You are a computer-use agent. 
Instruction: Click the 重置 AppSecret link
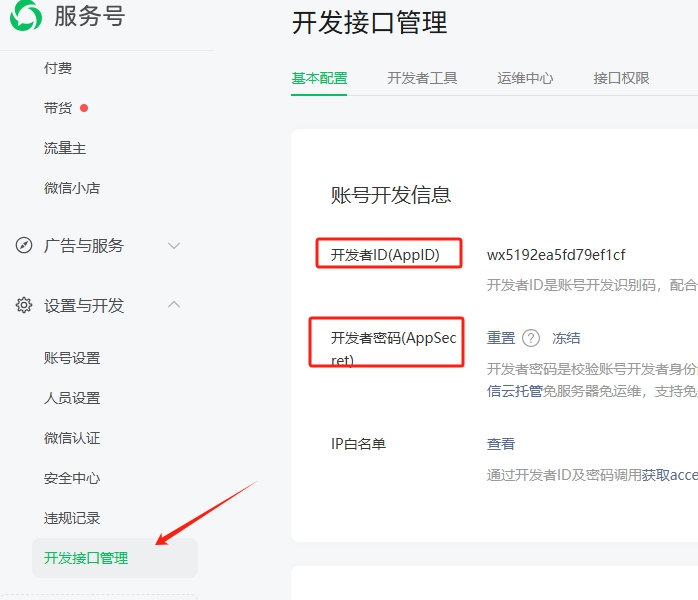tap(501, 338)
